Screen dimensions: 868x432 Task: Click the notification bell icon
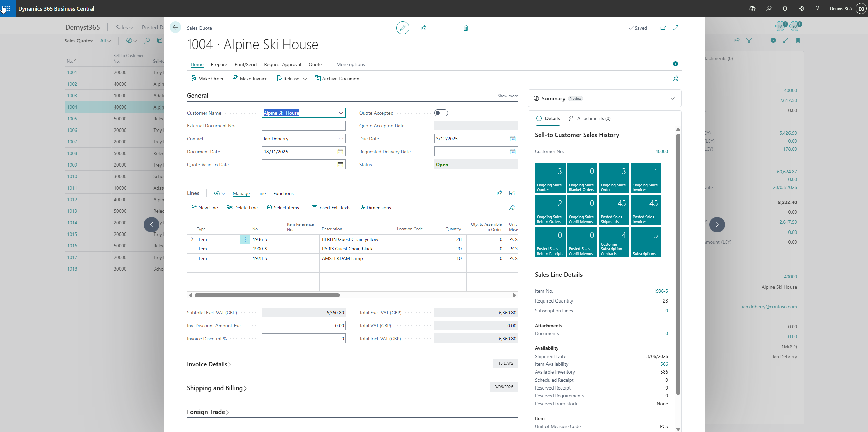[785, 8]
